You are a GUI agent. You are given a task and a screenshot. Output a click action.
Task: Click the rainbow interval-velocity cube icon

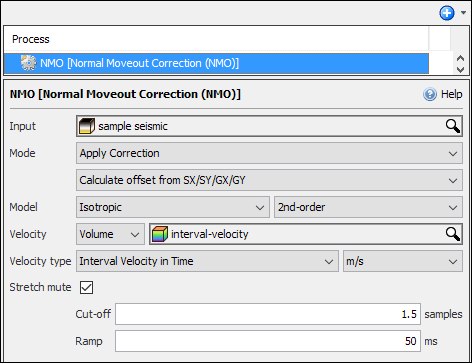click(160, 234)
